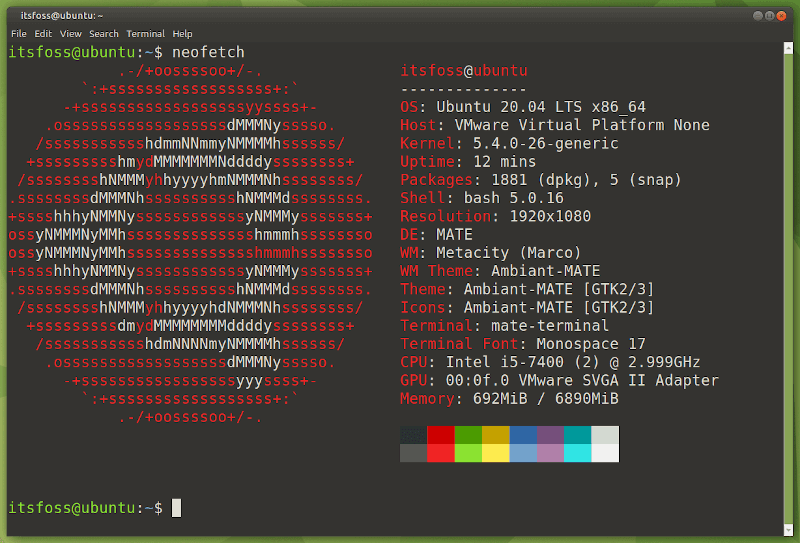Click the vertical scrollbar track

(x=788, y=288)
